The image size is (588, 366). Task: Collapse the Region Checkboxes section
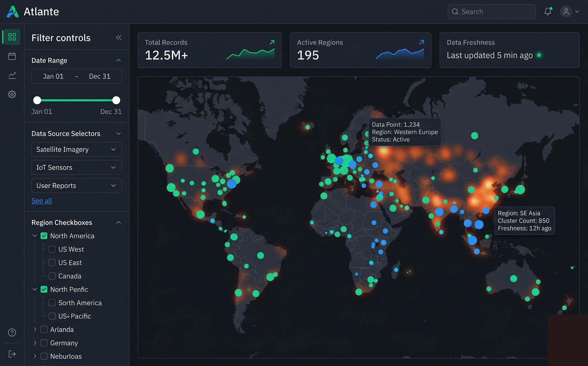pyautogui.click(x=119, y=222)
